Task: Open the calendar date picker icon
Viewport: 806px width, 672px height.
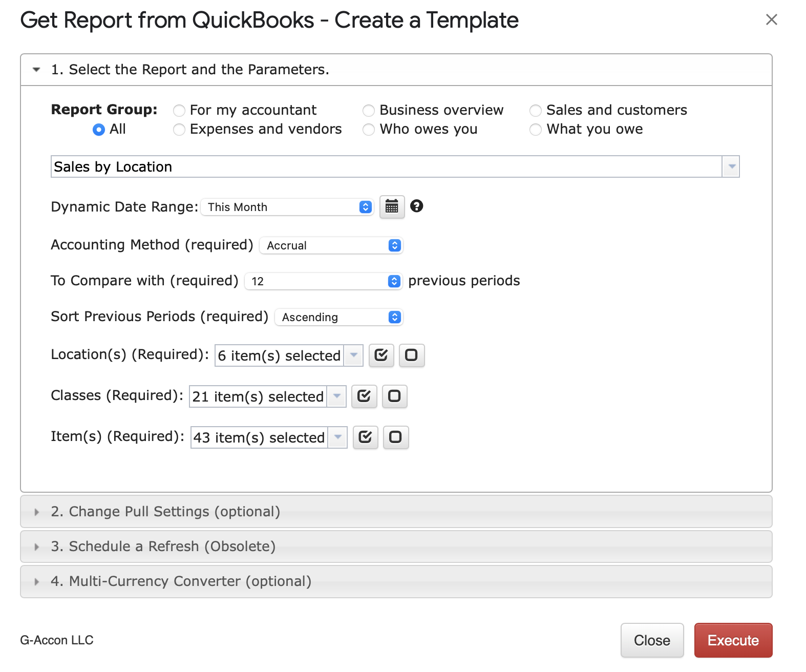Action: (x=392, y=207)
